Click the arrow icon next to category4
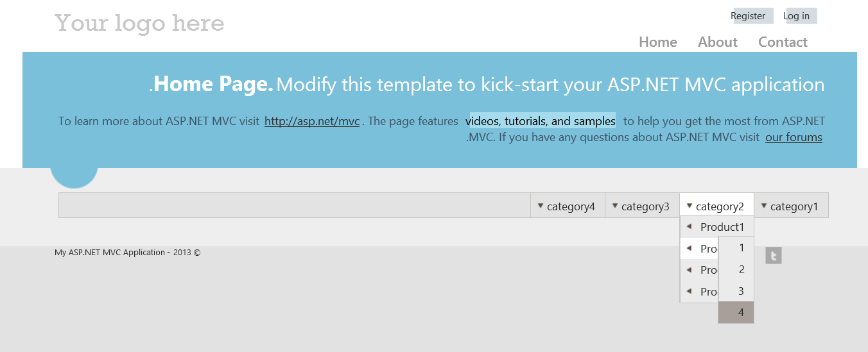This screenshot has width=868, height=352. [541, 206]
